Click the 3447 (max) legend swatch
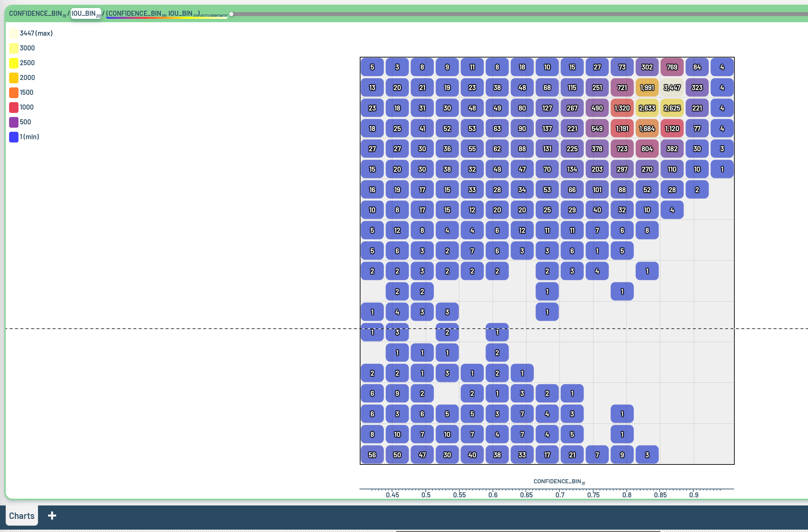 click(13, 33)
